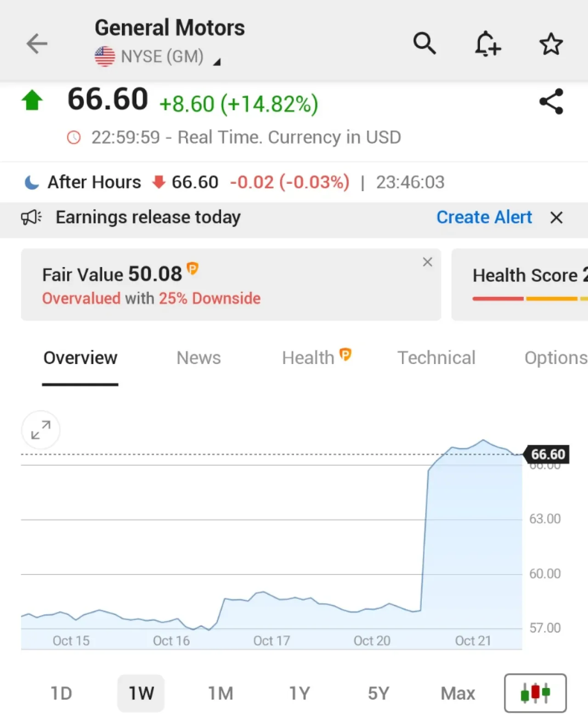Go back using the arrow icon

[37, 44]
